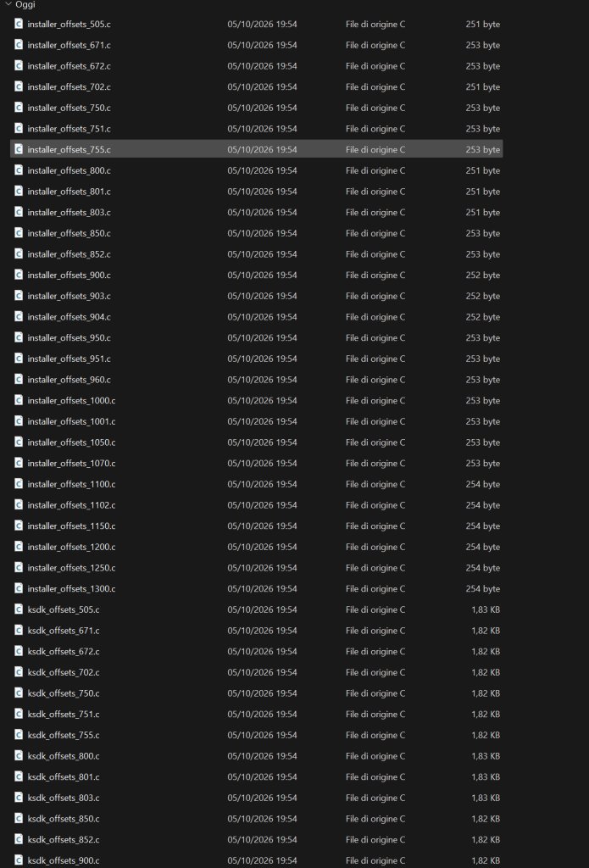
Task: Click the C file icon of installer_offsets_850.c
Action: (19, 233)
